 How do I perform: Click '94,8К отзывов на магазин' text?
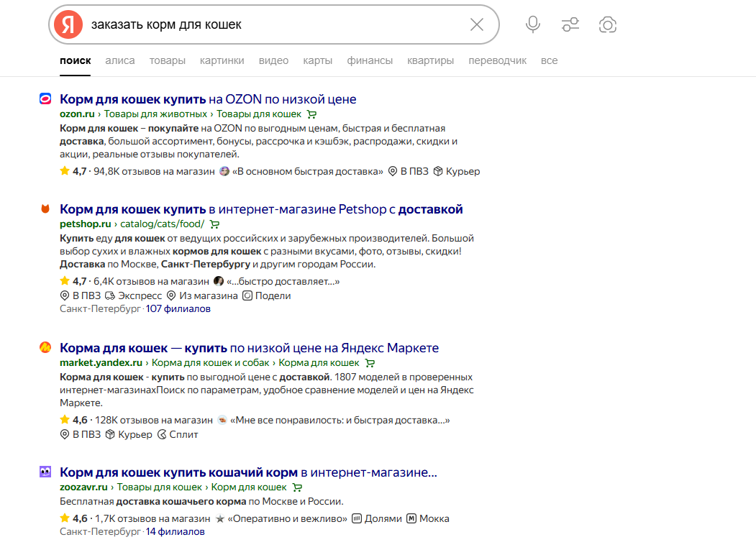(154, 171)
